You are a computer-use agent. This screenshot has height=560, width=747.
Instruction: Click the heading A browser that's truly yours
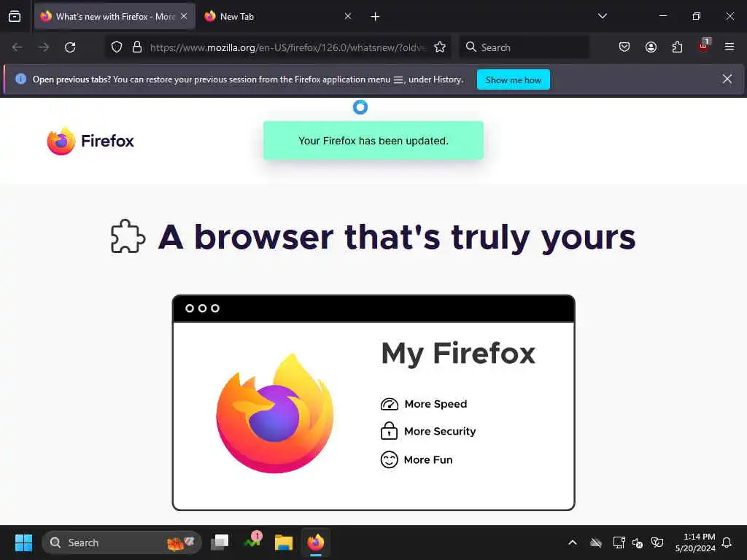pos(396,237)
